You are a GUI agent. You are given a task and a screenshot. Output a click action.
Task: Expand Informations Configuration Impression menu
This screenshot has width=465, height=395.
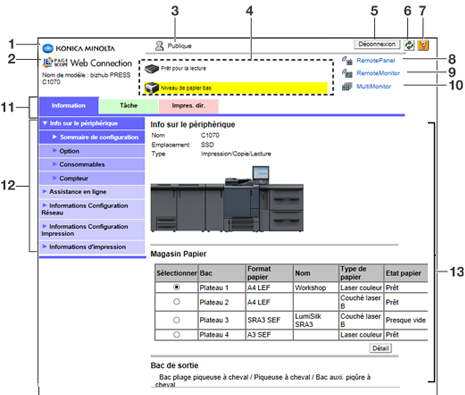pyautogui.click(x=92, y=230)
